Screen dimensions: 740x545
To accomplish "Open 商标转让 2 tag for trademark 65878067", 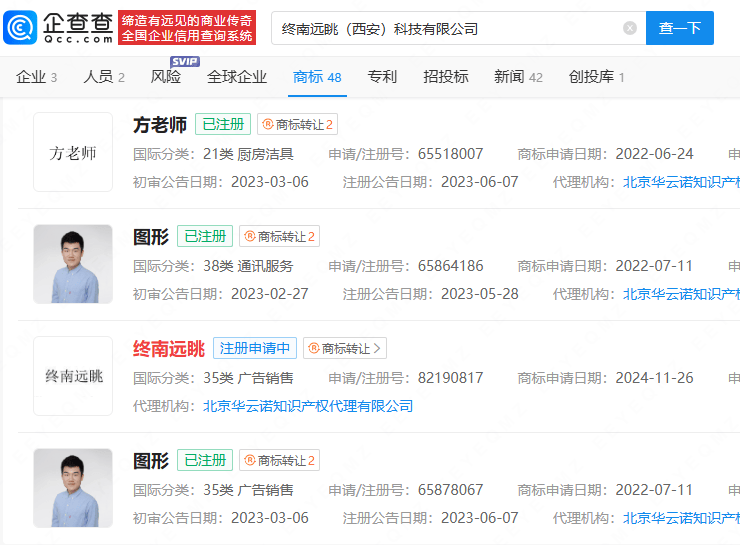I will click(x=279, y=461).
